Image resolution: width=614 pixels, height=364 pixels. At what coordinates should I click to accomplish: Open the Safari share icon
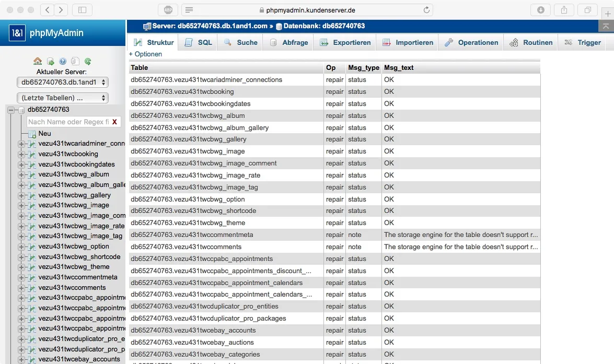coord(564,10)
